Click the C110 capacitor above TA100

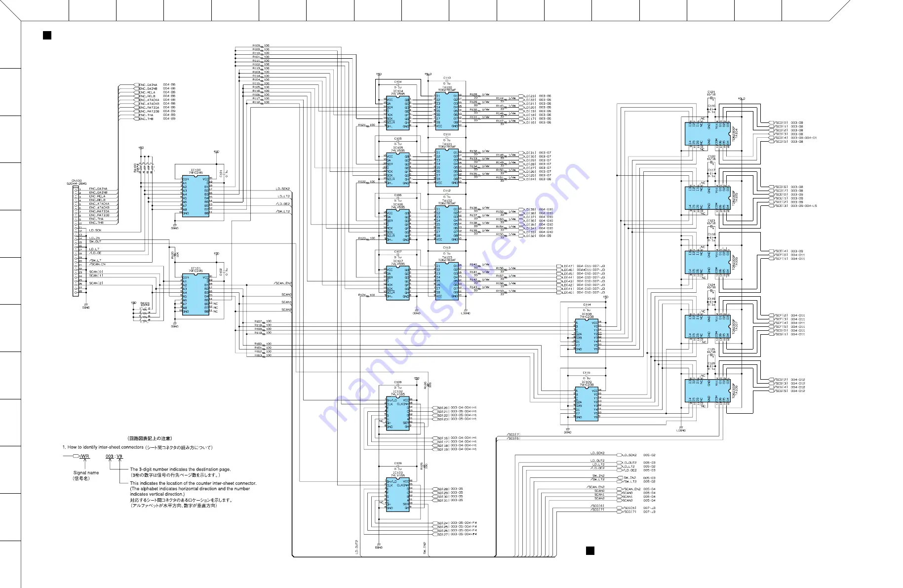pyautogui.click(x=447, y=80)
